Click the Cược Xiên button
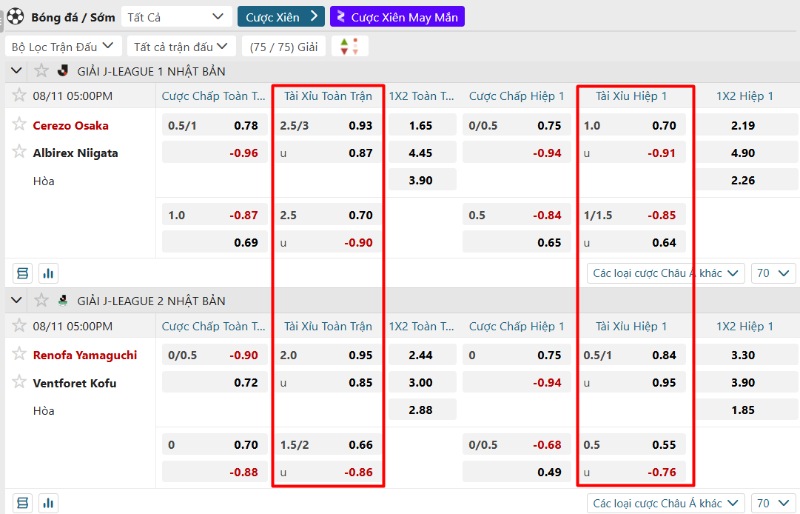Viewport: 800px width, 514px height. (x=280, y=16)
